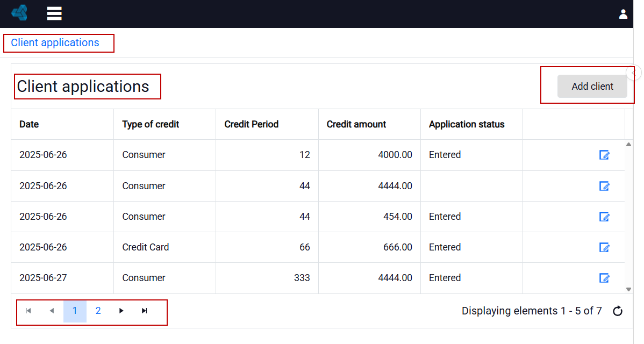This screenshot has height=344, width=644.
Task: Select page 2 in pagination
Action: point(98,311)
